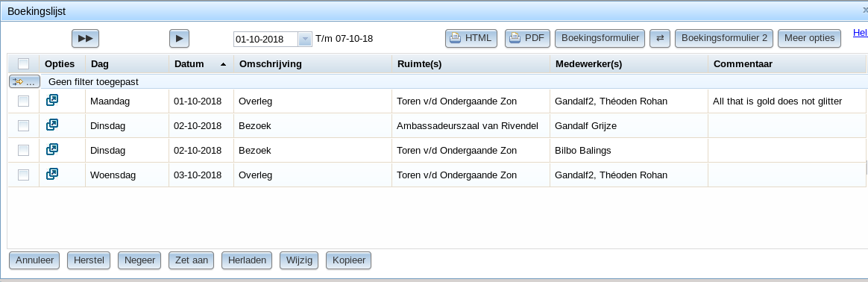Open options icon for Bilbo Balings booking
The image size is (868, 282).
[x=52, y=149]
